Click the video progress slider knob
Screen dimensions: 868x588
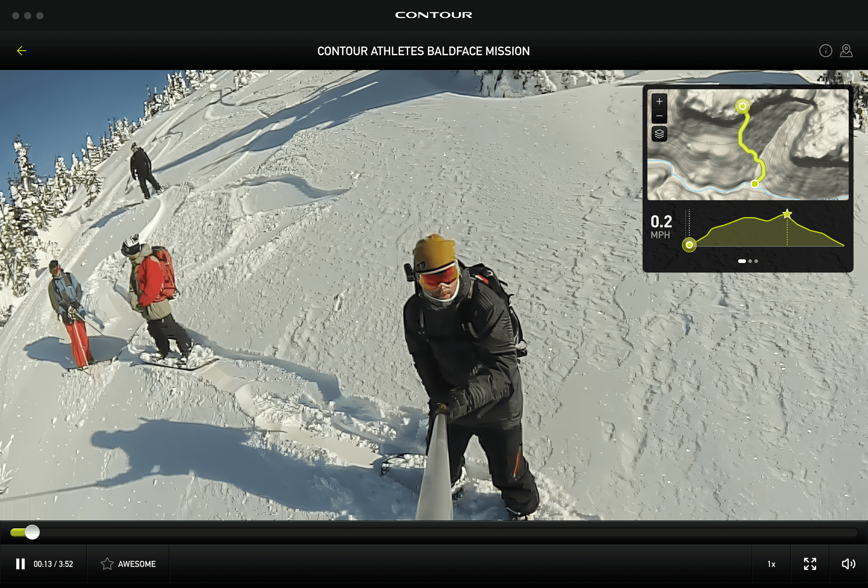coord(32,532)
